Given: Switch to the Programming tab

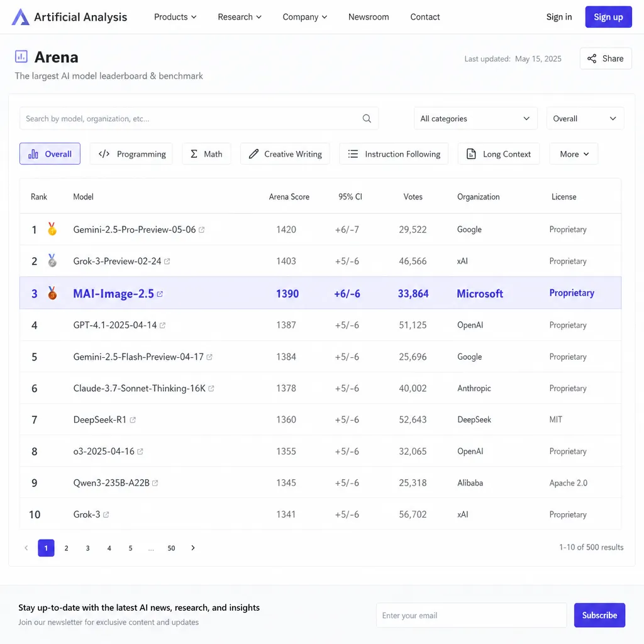Looking at the screenshot, I should 131,154.
